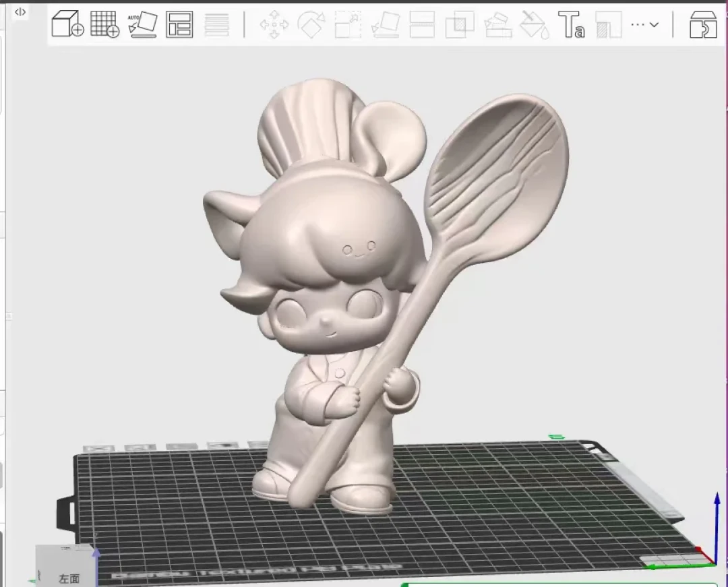Run the Auto orient tool

(x=142, y=24)
